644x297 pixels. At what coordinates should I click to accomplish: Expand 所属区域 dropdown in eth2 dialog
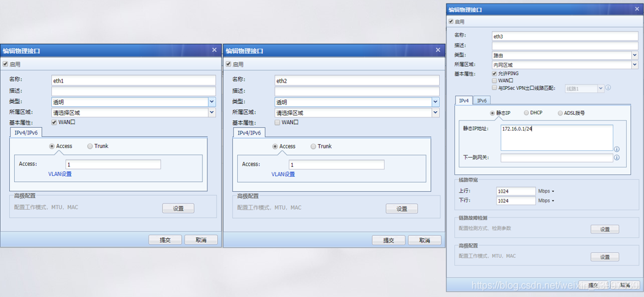point(435,112)
